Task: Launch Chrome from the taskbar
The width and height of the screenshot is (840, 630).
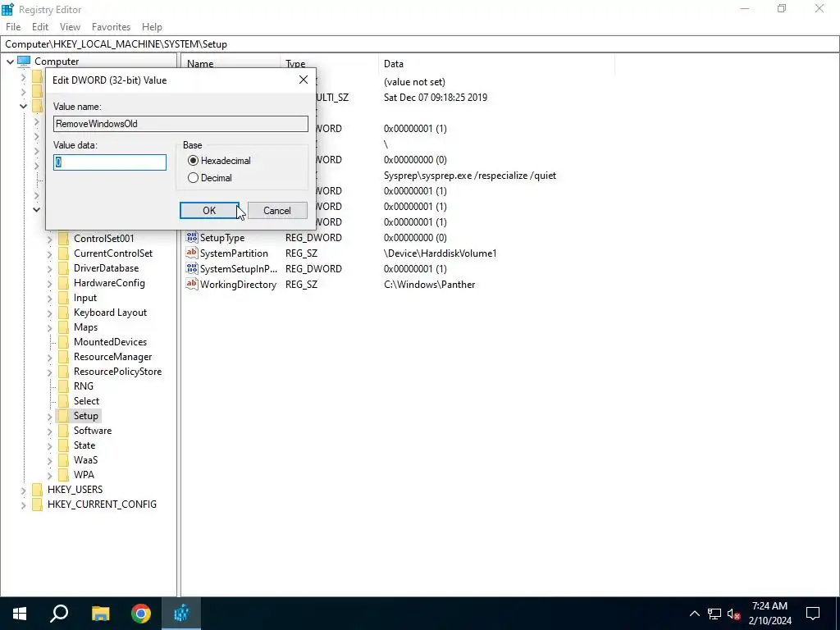Action: point(141,614)
